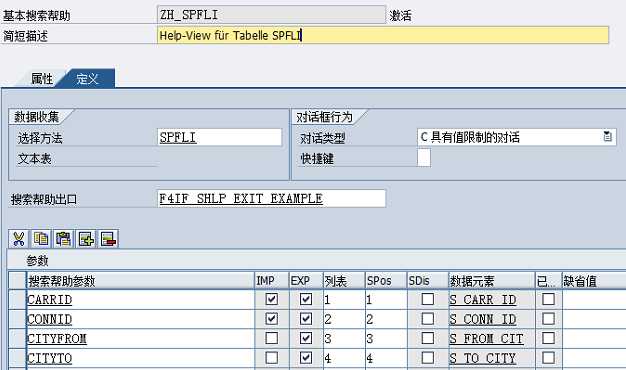This screenshot has width=626, height=370.
Task: Toggle EXP checkbox for CITYTO
Action: click(306, 358)
